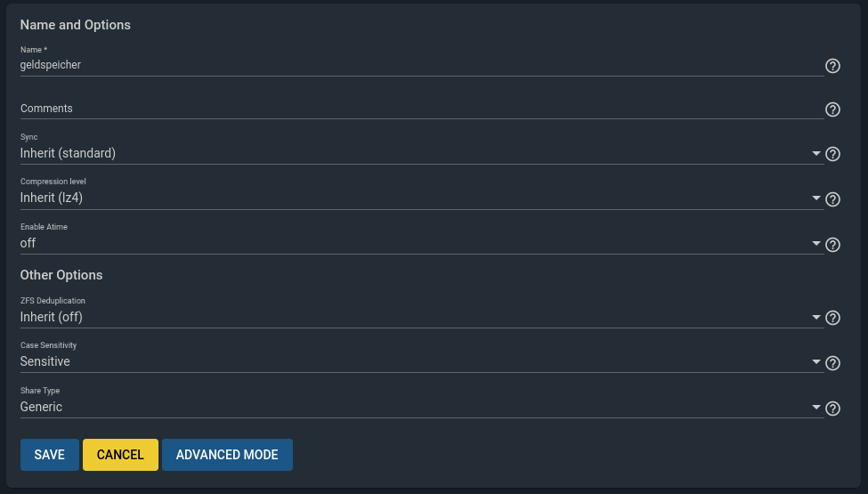Show Enable Atime help tooltip

[x=832, y=245]
